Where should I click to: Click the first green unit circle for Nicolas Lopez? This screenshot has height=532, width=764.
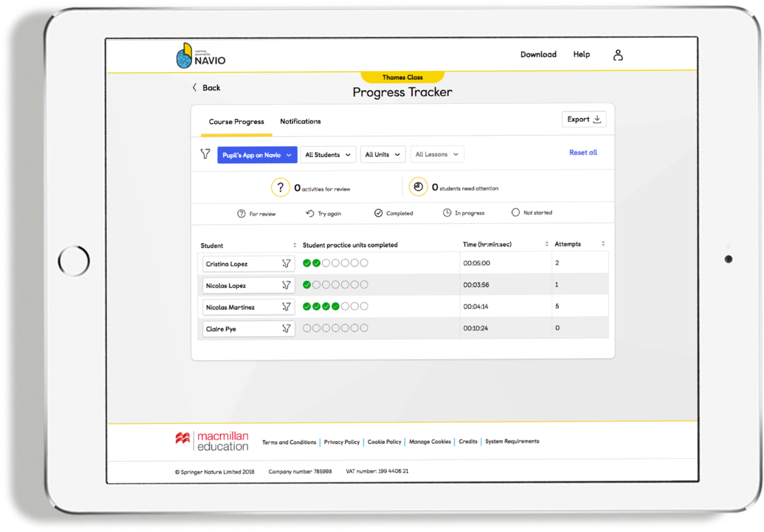click(x=306, y=284)
